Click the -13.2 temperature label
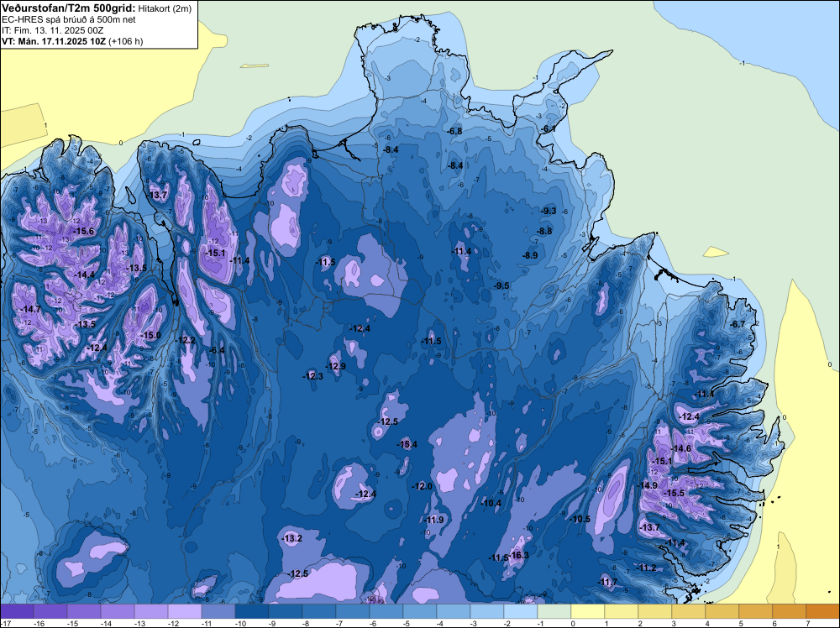Screen dimensions: 840x628 [292, 538]
